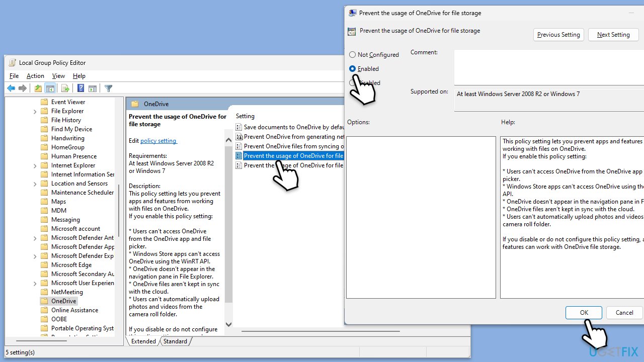Image resolution: width=644 pixels, height=362 pixels.
Task: Click the Filter funnel toolbar icon
Action: pos(108,88)
